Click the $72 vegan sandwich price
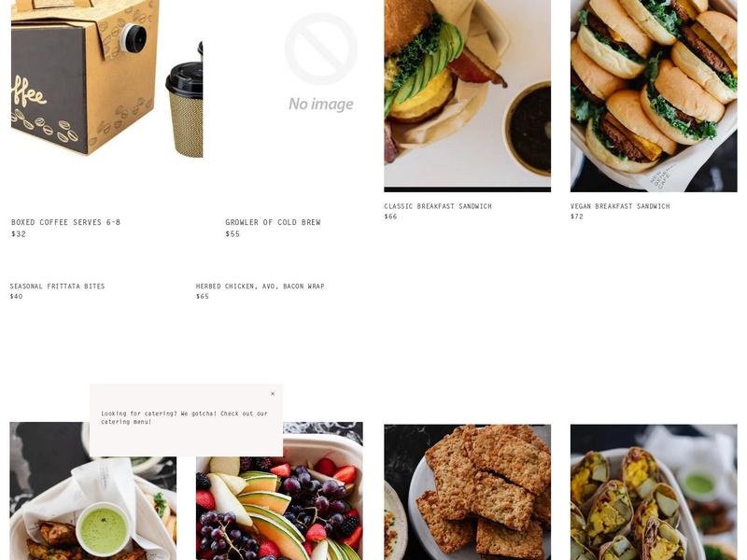747x560 pixels. (x=577, y=217)
